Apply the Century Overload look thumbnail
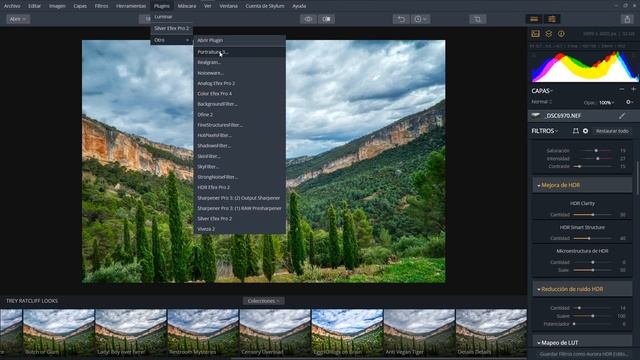 pyautogui.click(x=275, y=332)
